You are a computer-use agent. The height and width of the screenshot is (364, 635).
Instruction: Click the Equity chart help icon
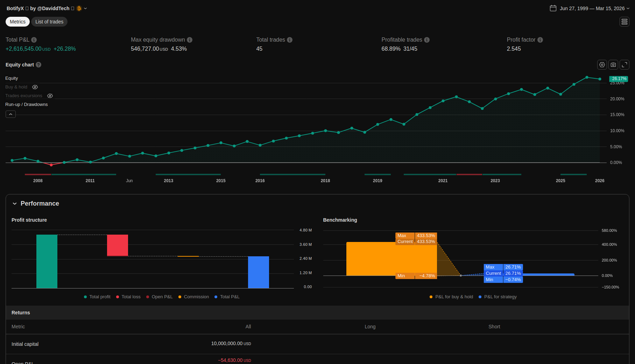click(38, 65)
